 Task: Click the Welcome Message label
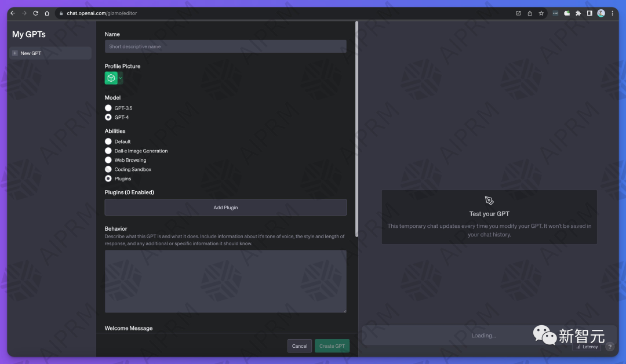point(129,328)
